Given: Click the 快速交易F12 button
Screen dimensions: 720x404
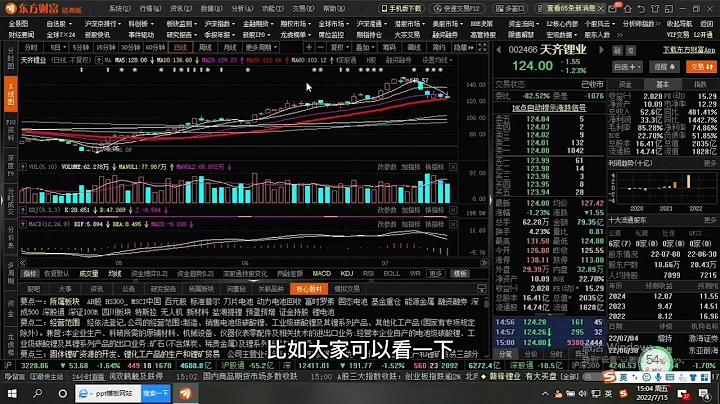Looking at the screenshot, I should tap(457, 9).
